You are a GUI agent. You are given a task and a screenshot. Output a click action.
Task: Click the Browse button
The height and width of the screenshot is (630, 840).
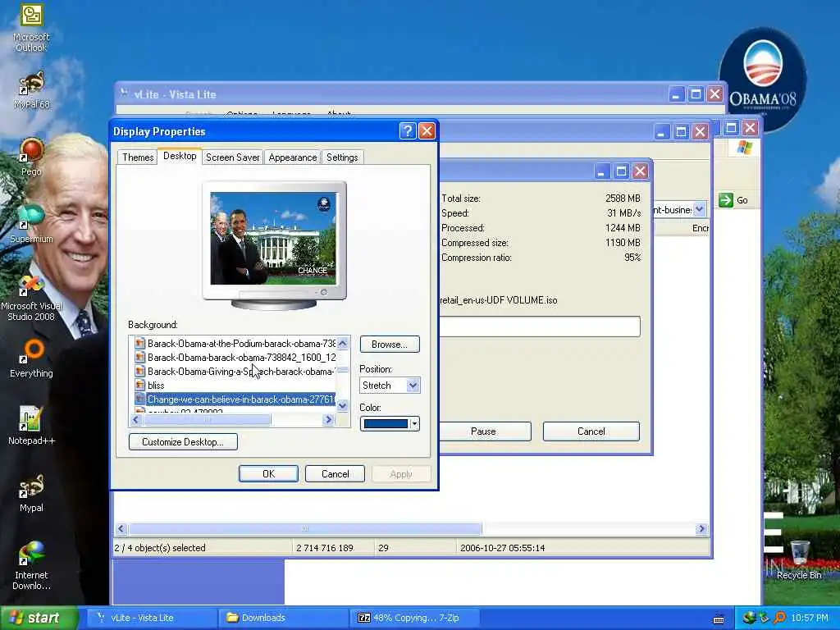[390, 344]
